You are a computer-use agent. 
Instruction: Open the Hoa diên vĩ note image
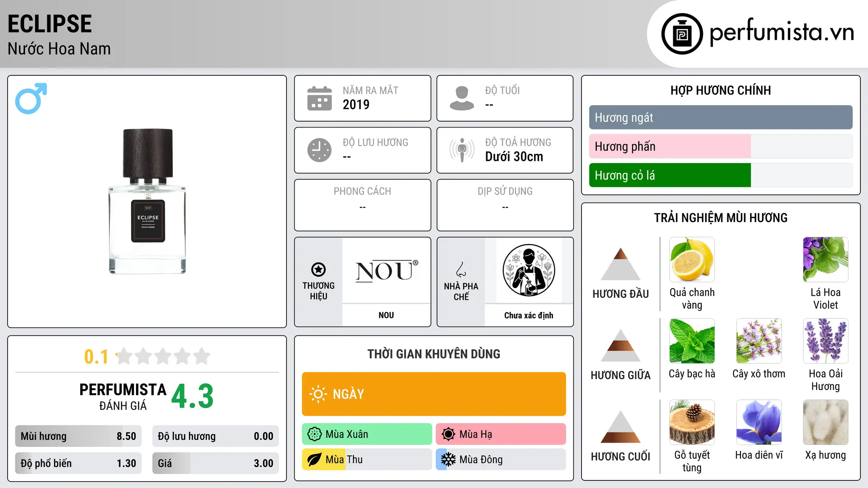pos(759,422)
